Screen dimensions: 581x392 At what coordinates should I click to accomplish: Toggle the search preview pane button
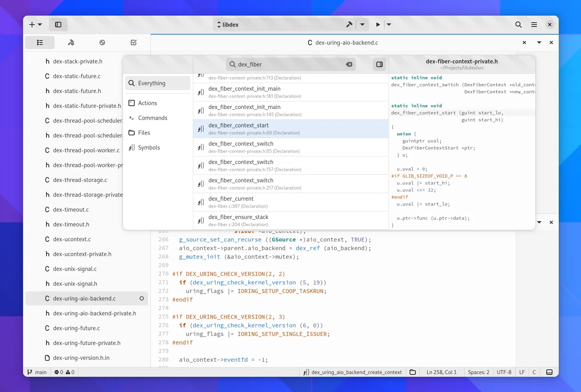pos(379,64)
